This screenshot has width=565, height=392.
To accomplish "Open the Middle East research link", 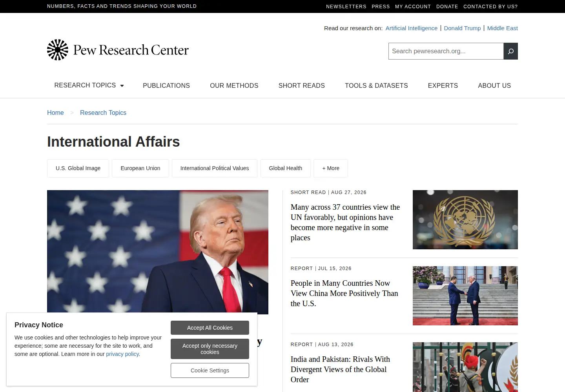I will (503, 28).
